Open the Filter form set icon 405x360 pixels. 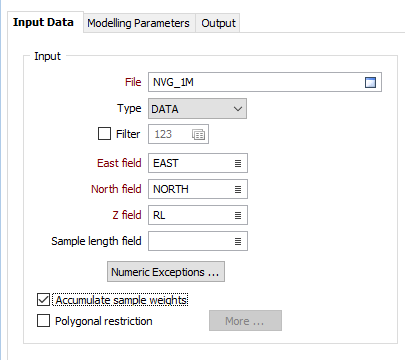click(x=198, y=135)
